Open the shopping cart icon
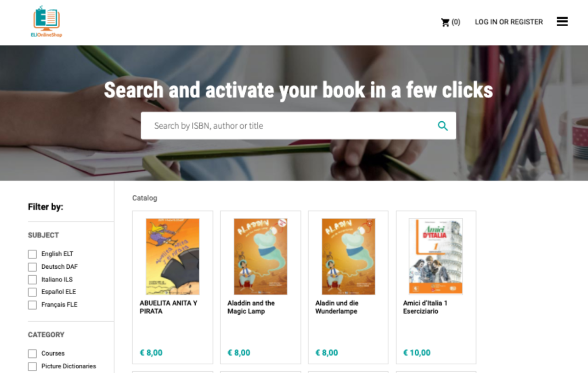Screen dimensions: 588x373 click(x=445, y=22)
